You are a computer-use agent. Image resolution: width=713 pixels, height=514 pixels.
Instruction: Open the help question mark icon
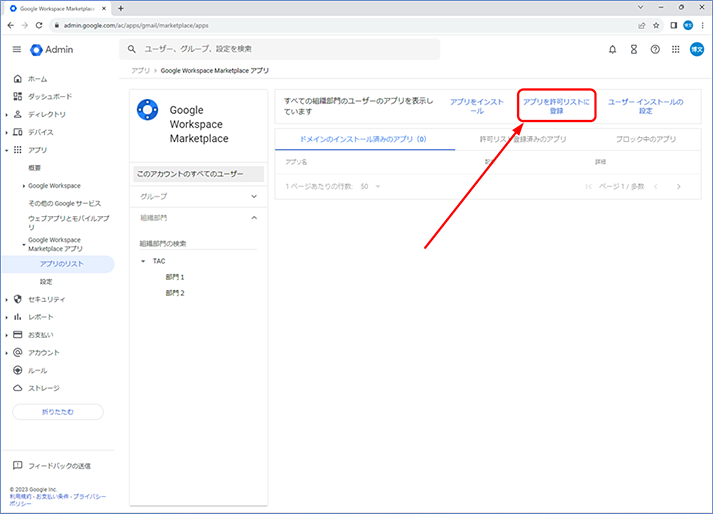(x=655, y=50)
